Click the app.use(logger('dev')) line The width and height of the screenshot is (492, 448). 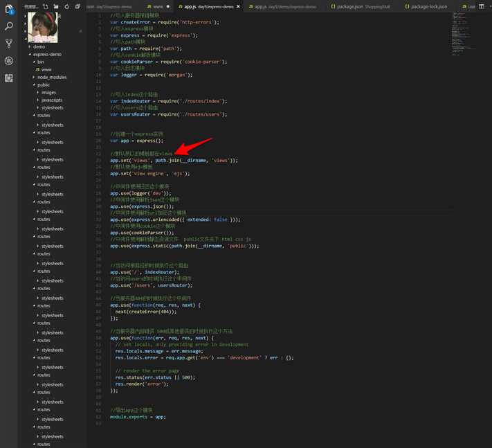coord(140,193)
